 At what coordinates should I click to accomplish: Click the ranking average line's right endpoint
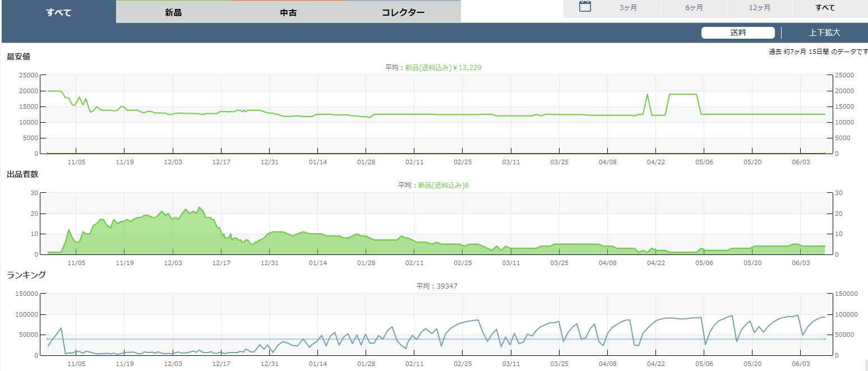(x=824, y=339)
